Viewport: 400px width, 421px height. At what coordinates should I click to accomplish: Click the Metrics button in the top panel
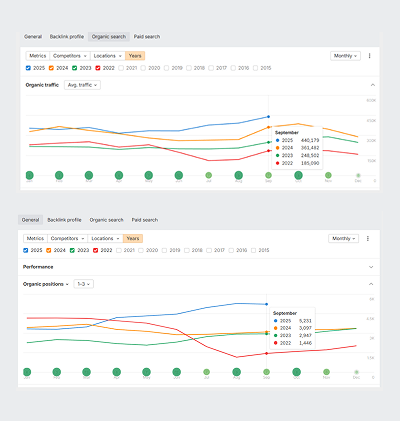38,56
